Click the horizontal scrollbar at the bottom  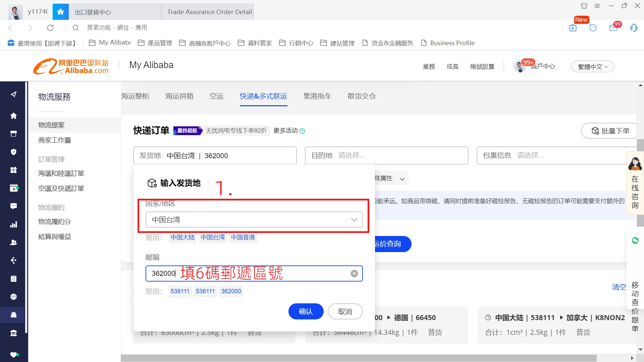tap(359, 358)
